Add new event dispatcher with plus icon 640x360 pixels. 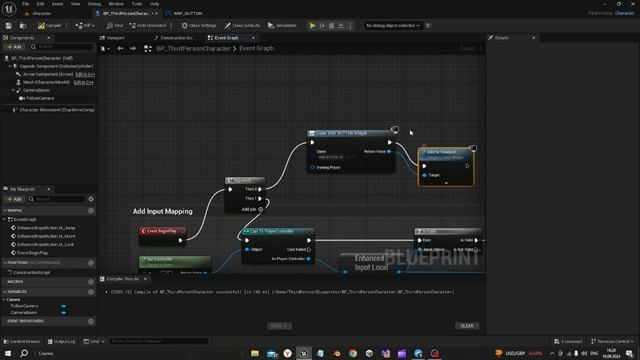(91, 322)
